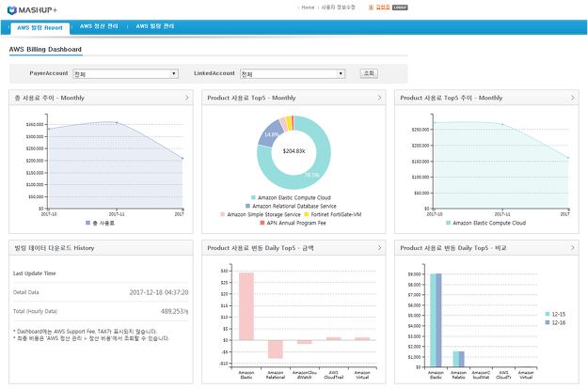The width and height of the screenshot is (588, 389).
Task: Click the MASHUP+ logo
Action: coord(32,10)
